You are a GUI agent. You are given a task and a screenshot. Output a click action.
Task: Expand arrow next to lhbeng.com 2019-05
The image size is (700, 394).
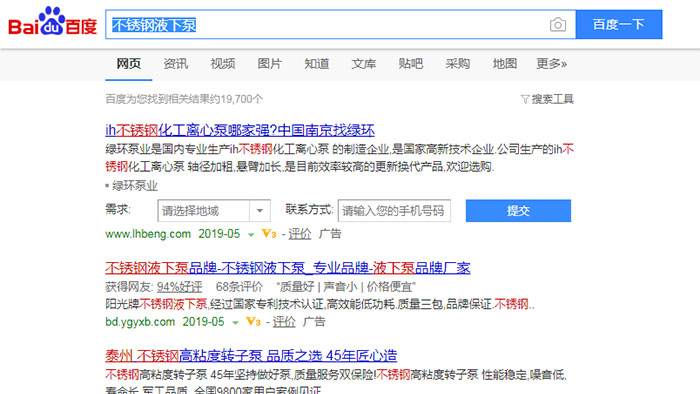251,235
